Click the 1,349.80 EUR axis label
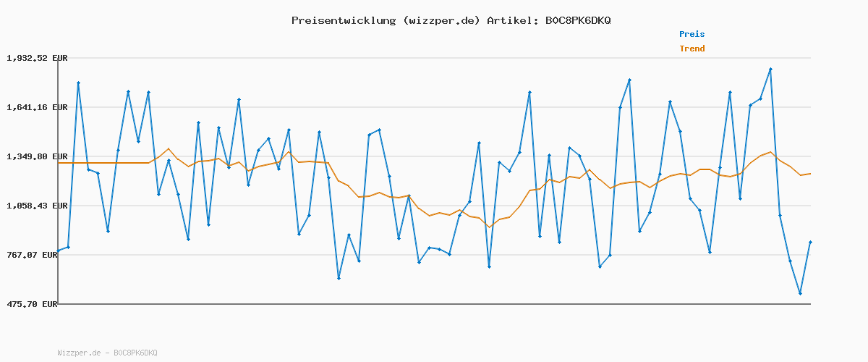This screenshot has width=868, height=362. pos(37,156)
